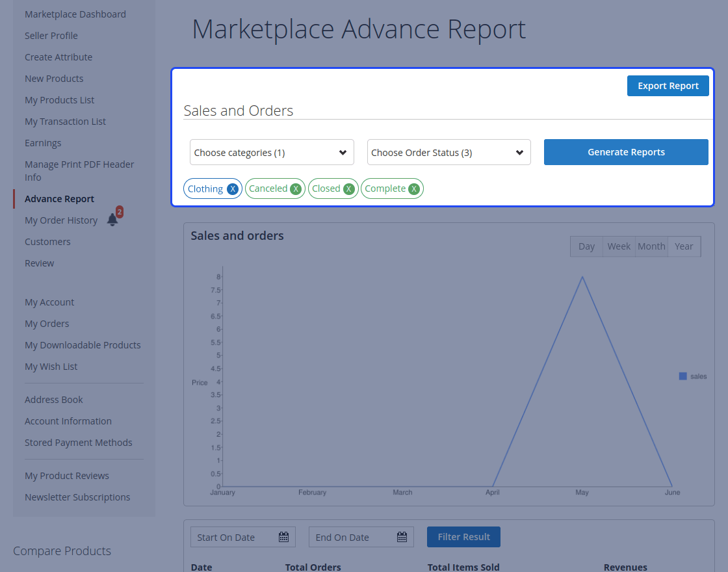The image size is (728, 572).
Task: Open My Products List
Action: point(59,100)
